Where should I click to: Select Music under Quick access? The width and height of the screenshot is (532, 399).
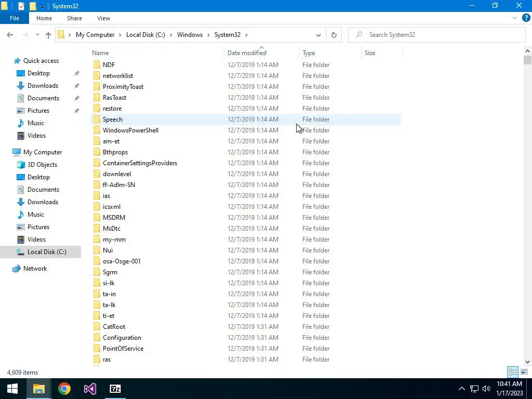coord(36,123)
